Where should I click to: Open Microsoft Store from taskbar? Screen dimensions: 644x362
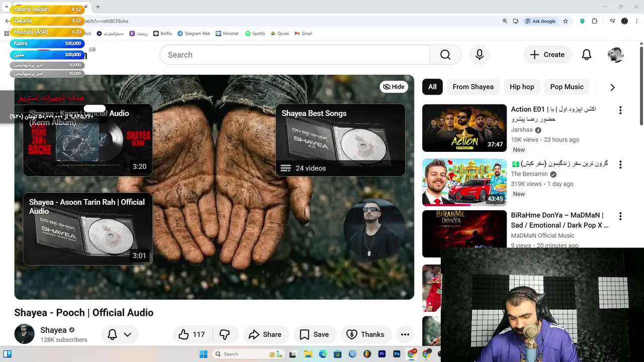338,354
